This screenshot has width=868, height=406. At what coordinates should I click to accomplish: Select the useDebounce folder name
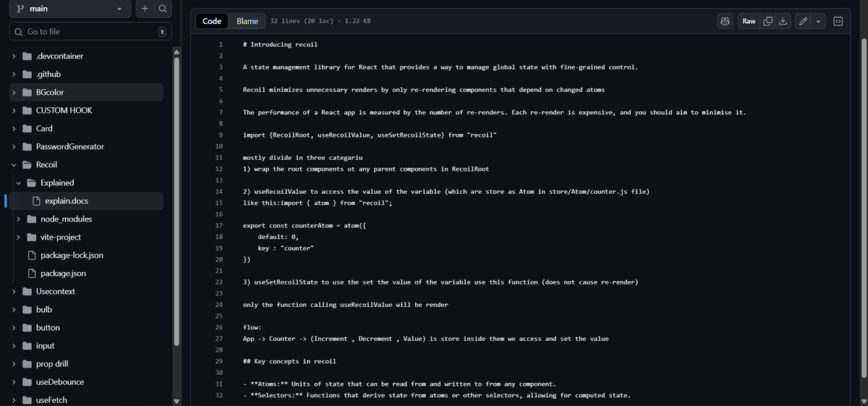click(x=60, y=382)
